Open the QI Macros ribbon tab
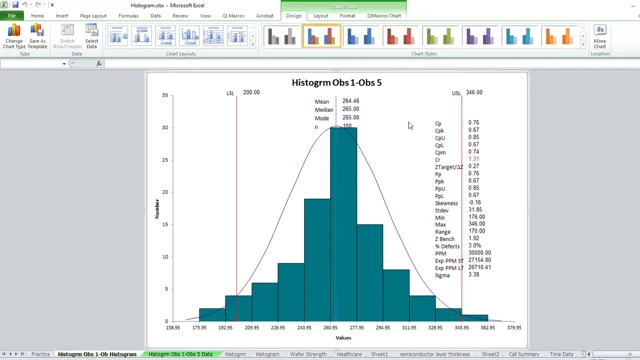The image size is (640, 360). (x=233, y=16)
